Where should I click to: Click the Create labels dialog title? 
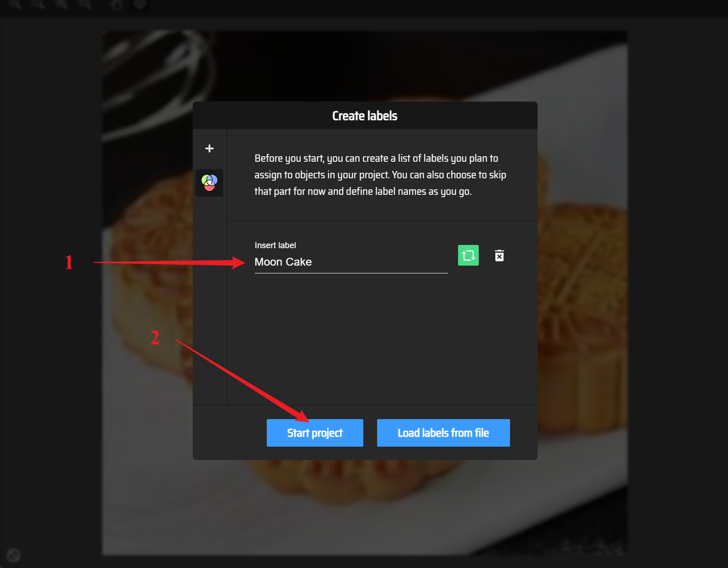pos(365,116)
